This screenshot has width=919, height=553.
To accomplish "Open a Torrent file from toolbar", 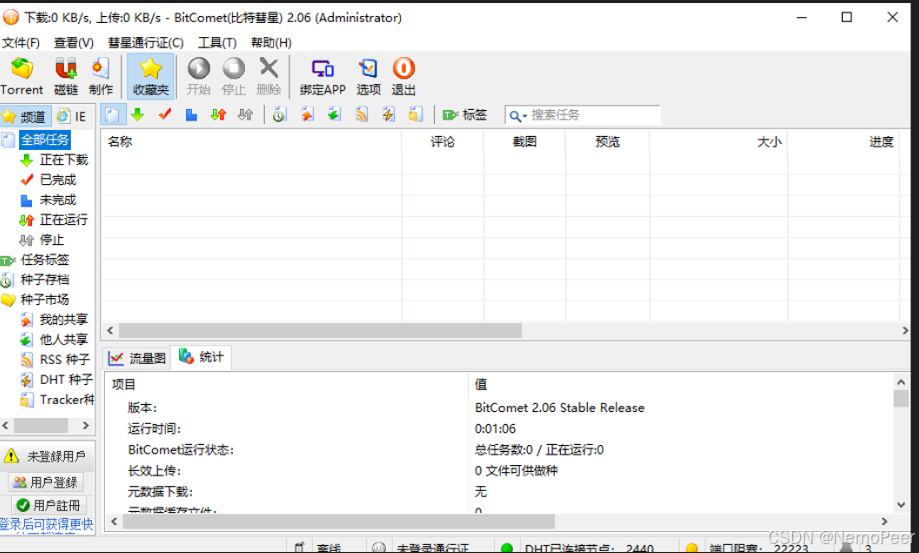I will tap(22, 76).
